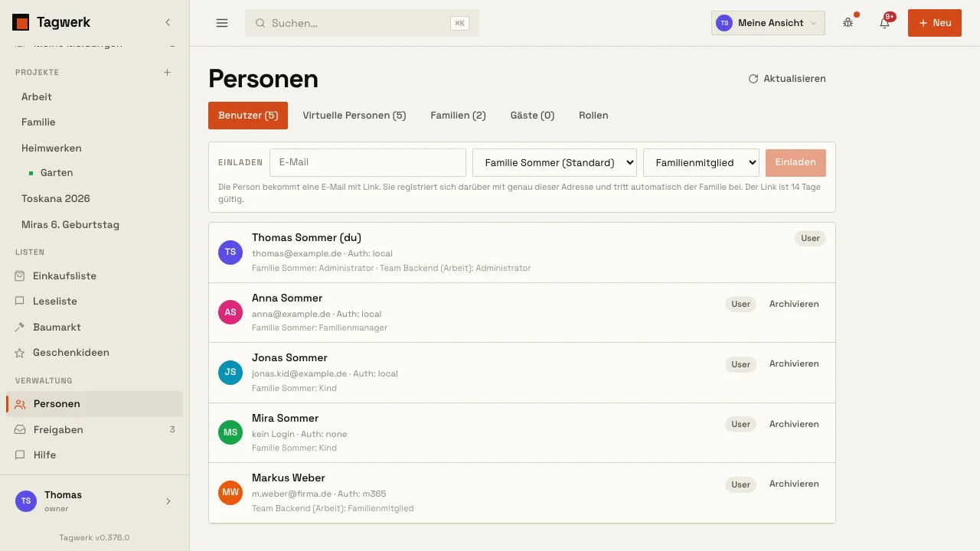Screen dimensions: 980x551
Task: Click the MS avatar for Mira Sommer
Action: coord(230,432)
